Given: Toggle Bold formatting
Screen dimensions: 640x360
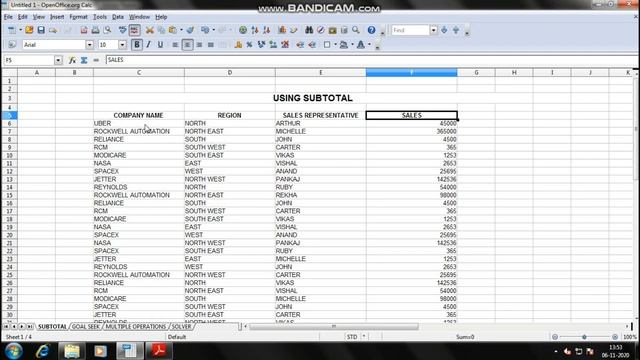Looking at the screenshot, I should (137, 44).
